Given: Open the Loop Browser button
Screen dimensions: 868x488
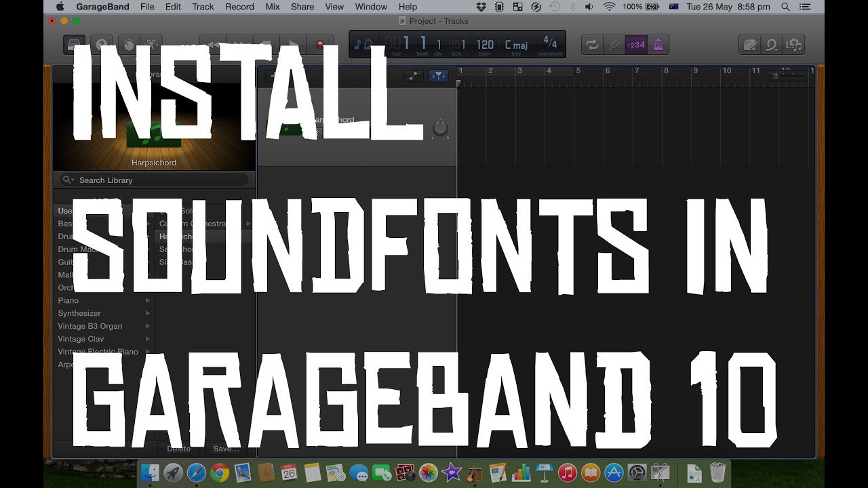Looking at the screenshot, I should click(x=772, y=45).
